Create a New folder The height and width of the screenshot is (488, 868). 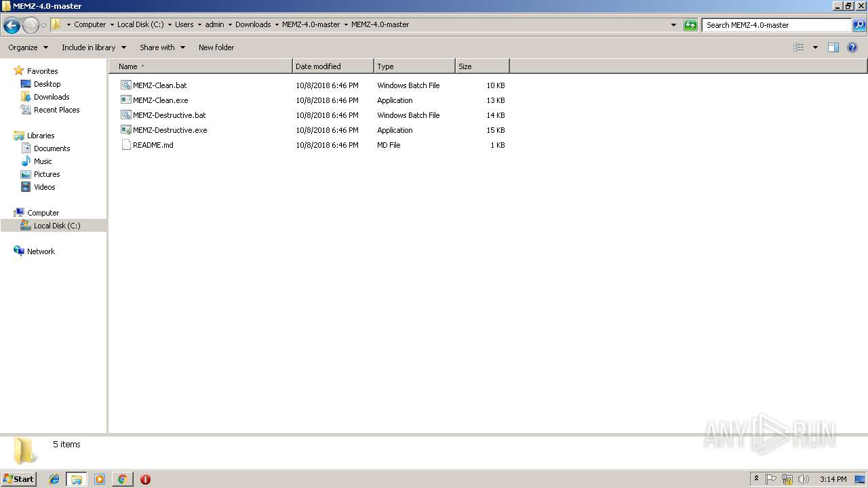(x=216, y=47)
